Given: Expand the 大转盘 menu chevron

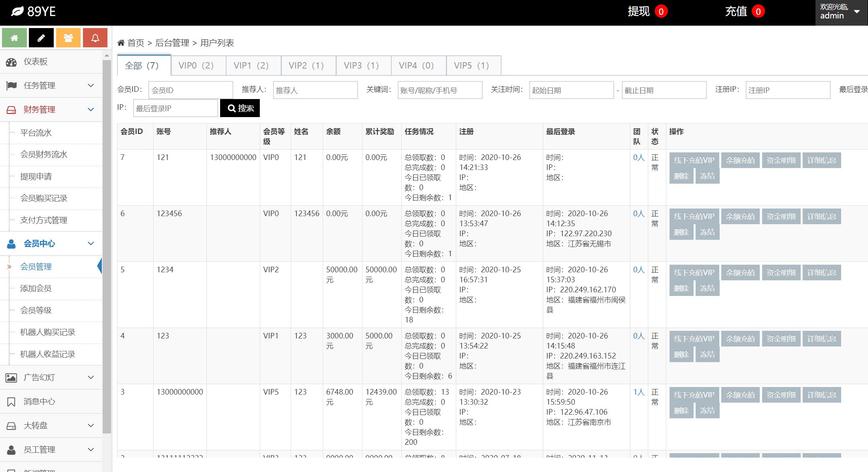Looking at the screenshot, I should (91, 425).
